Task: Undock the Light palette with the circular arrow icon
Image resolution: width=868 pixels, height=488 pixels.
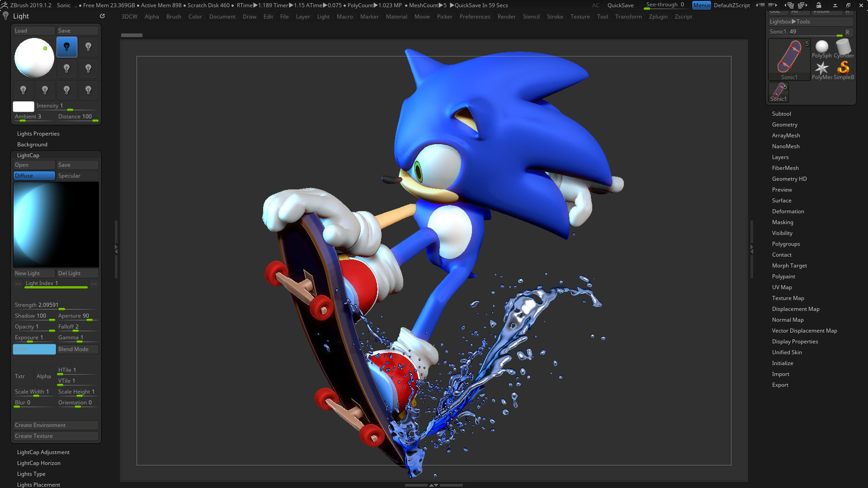Action: click(102, 16)
